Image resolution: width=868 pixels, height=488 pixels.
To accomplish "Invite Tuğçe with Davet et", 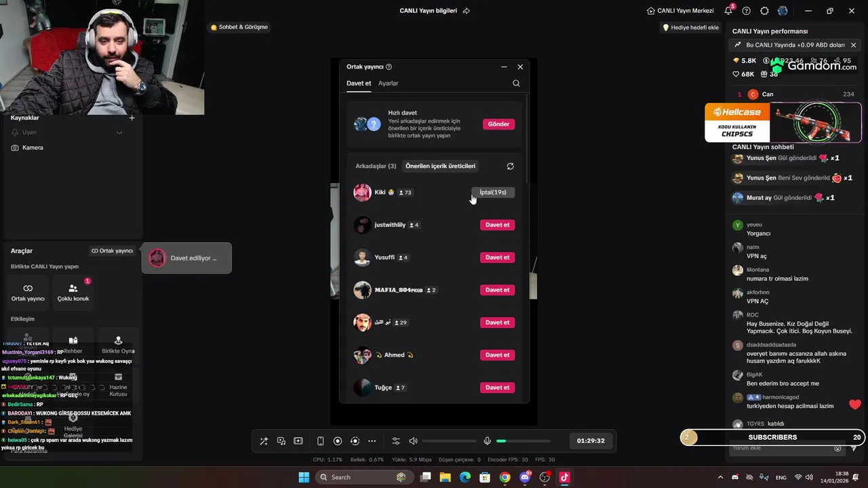I will [497, 388].
